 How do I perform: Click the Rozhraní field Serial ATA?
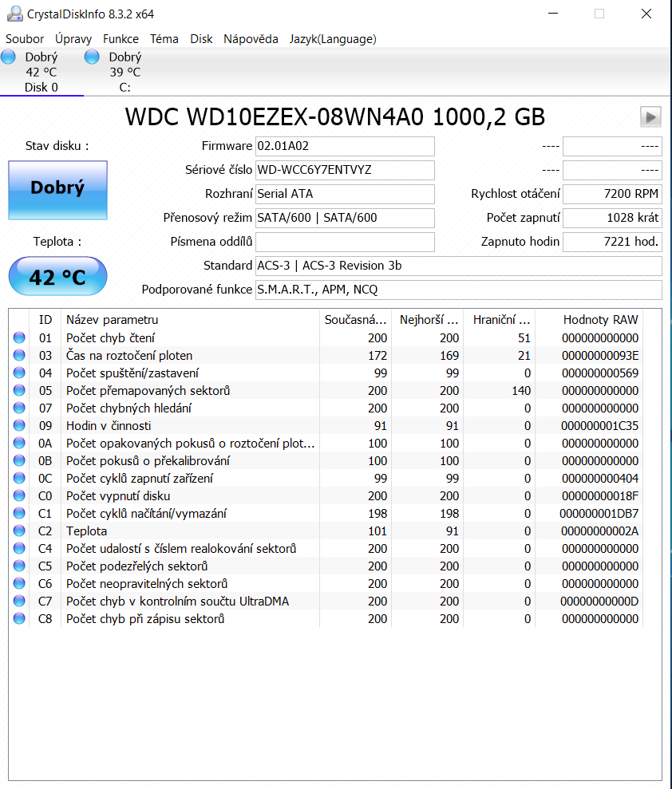345,194
